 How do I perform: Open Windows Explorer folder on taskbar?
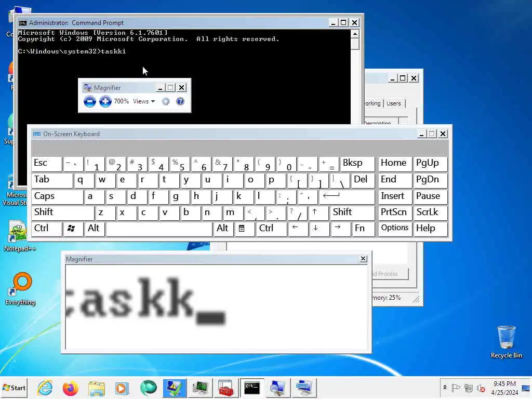(96, 388)
